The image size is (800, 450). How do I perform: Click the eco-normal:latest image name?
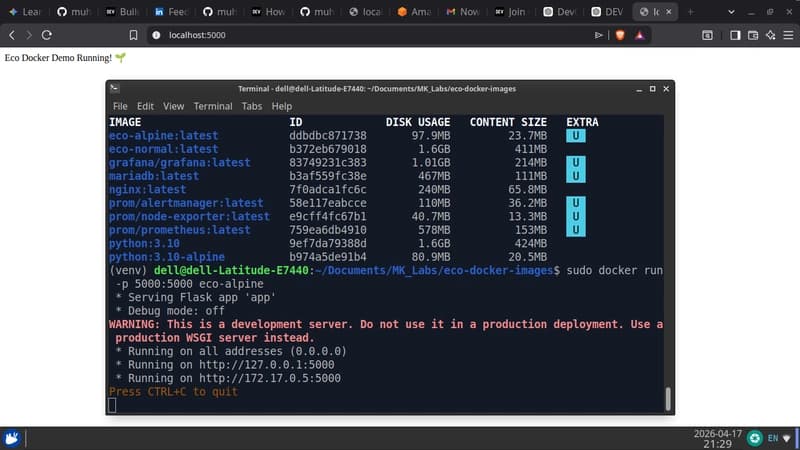pyautogui.click(x=163, y=149)
